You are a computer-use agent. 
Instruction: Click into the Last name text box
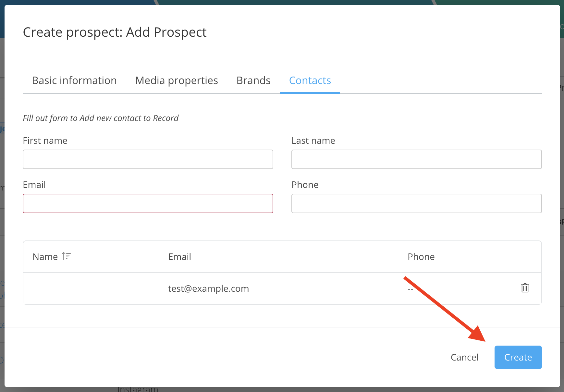416,159
